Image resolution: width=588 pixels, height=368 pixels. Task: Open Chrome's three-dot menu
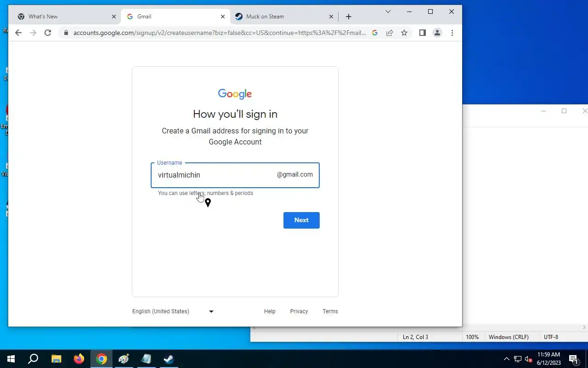pyautogui.click(x=452, y=33)
